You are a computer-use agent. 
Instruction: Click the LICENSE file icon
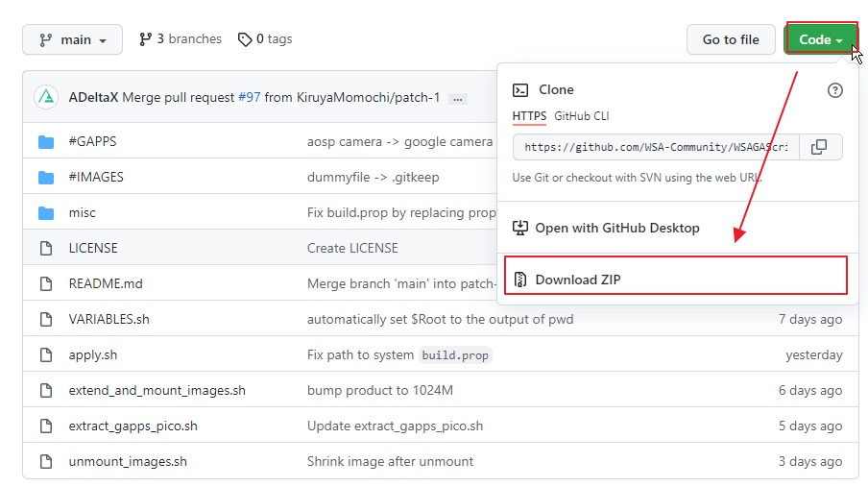click(x=46, y=248)
